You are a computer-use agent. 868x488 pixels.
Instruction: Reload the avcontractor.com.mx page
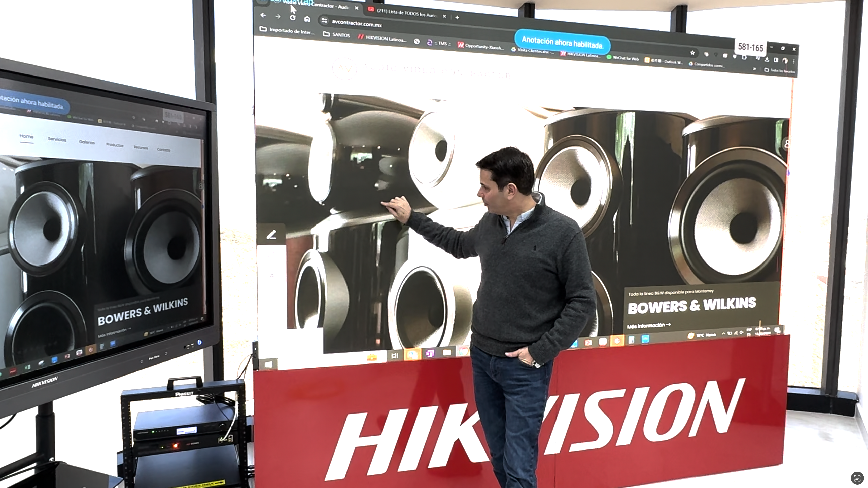[x=292, y=18]
